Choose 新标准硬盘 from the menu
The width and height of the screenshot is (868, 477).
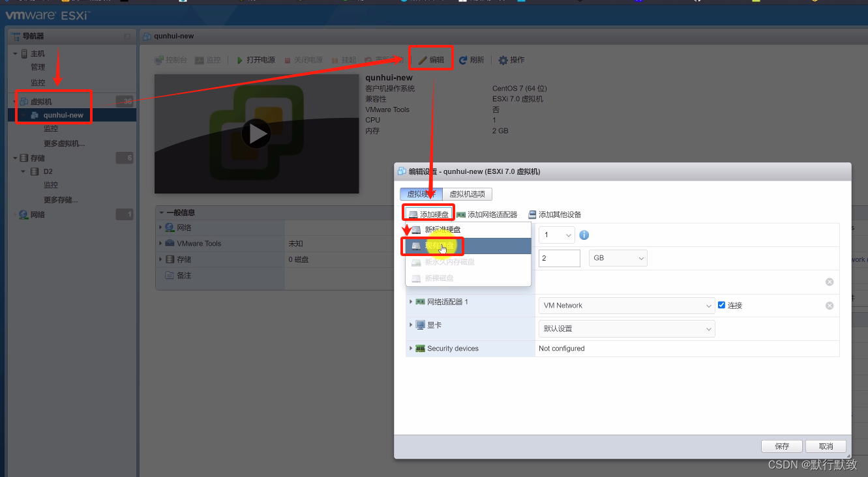(x=468, y=229)
